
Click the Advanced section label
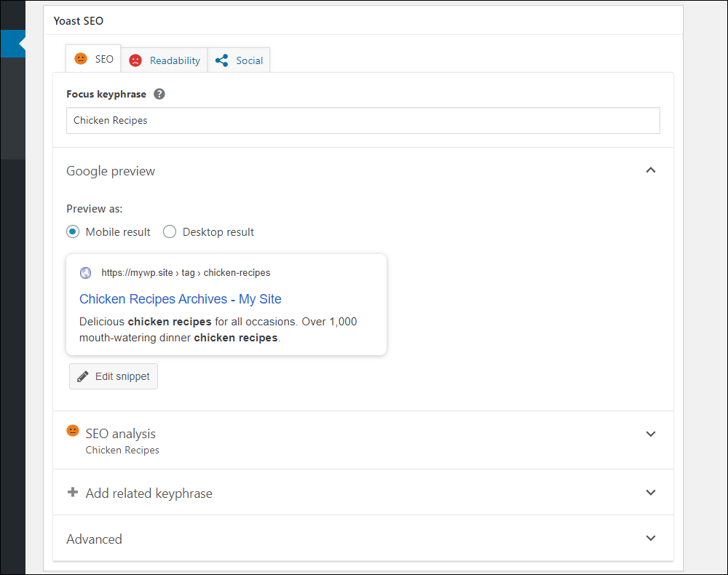pos(94,539)
